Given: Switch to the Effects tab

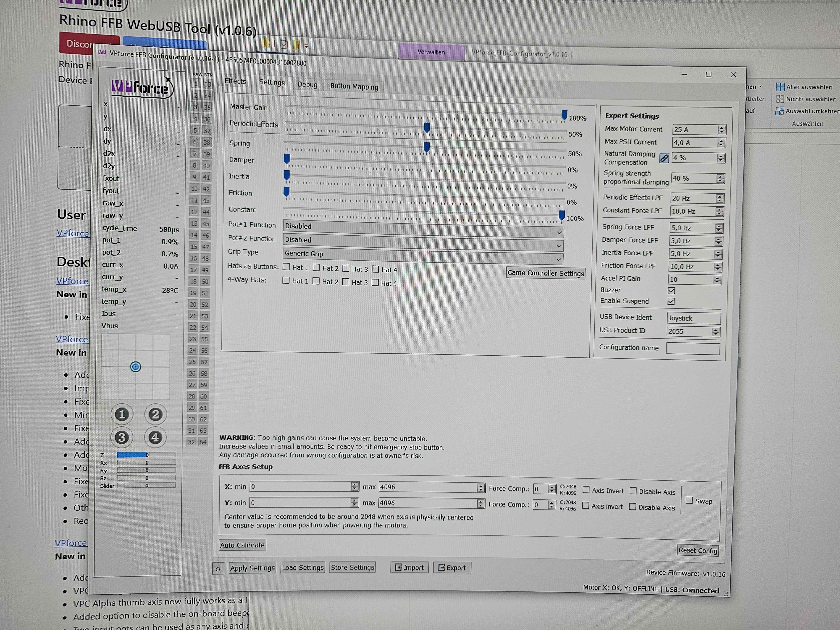Looking at the screenshot, I should click(235, 81).
